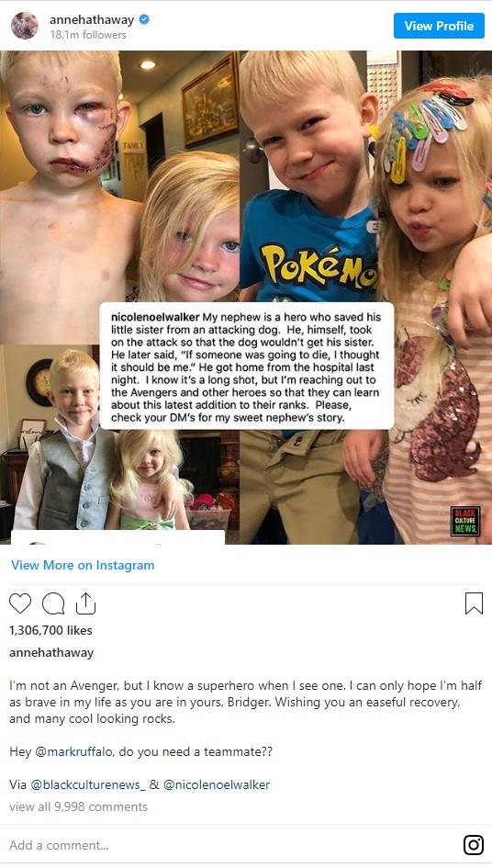This screenshot has height=868, width=492.
Task: Open the children's photo collage image
Action: point(246,298)
